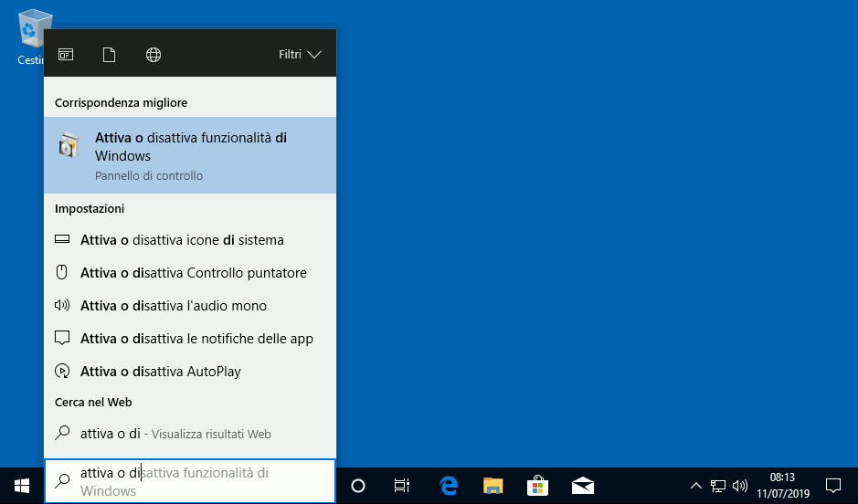Show hidden system tray icons
The height and width of the screenshot is (504, 858).
pos(695,486)
